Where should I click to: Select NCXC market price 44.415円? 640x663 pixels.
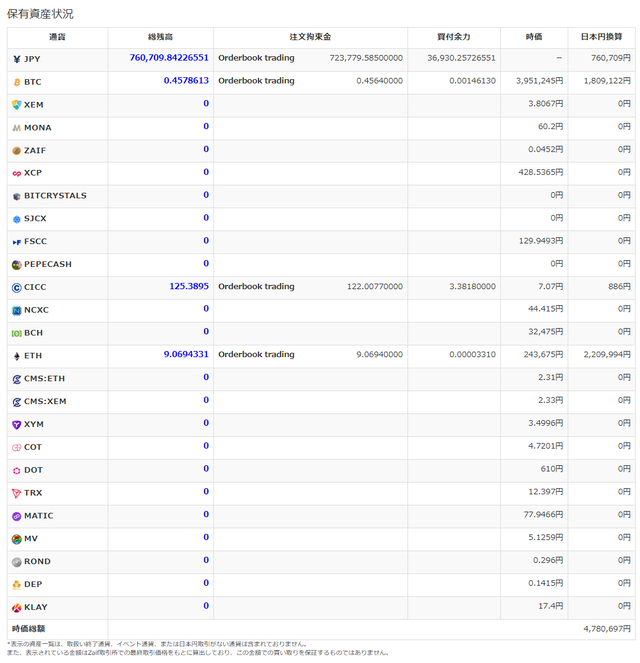coord(546,309)
